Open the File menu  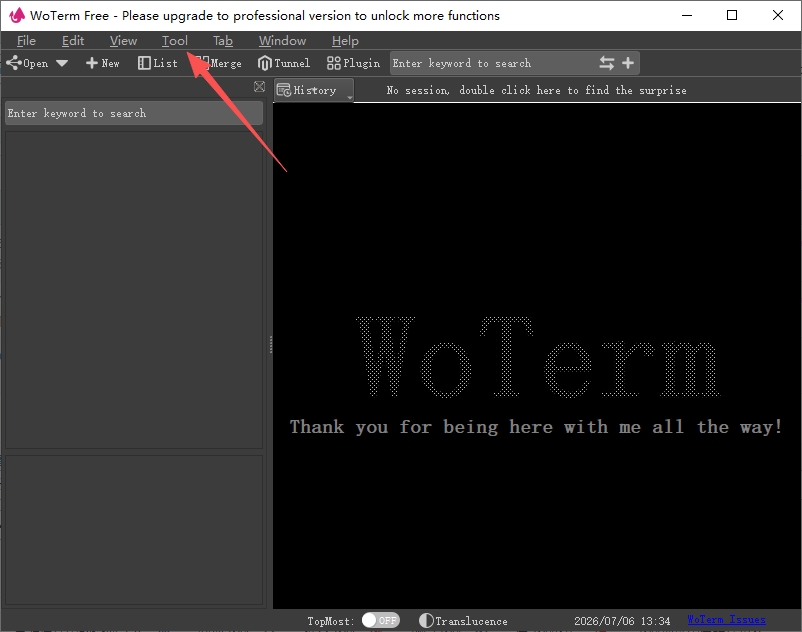(26, 40)
